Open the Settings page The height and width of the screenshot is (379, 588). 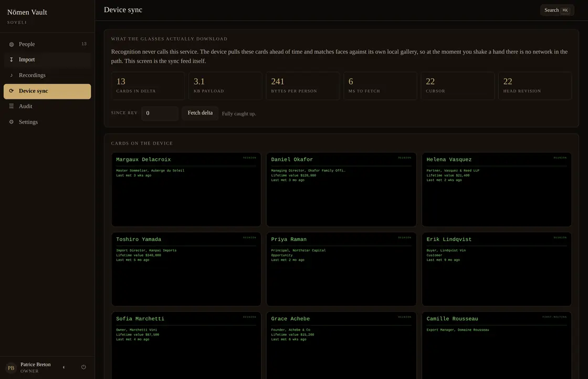[x=47, y=122]
